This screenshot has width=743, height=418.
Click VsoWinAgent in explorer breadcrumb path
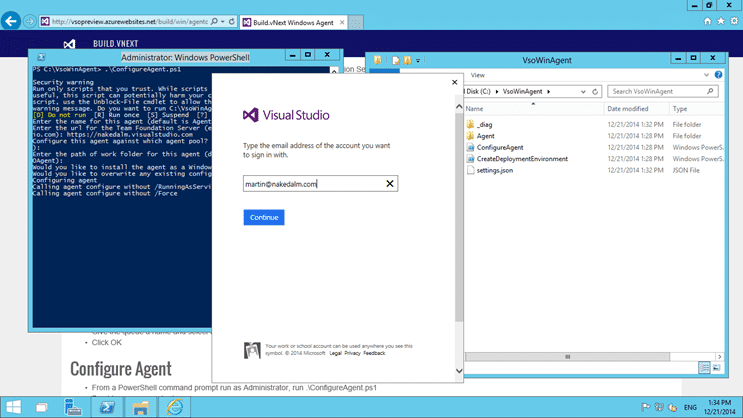522,91
